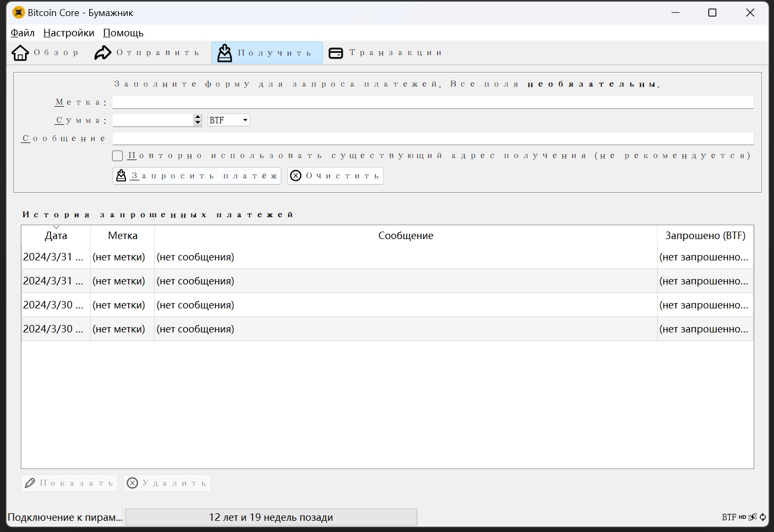774x532 pixels.
Task: Click the Очистить clear button
Action: [x=335, y=176]
